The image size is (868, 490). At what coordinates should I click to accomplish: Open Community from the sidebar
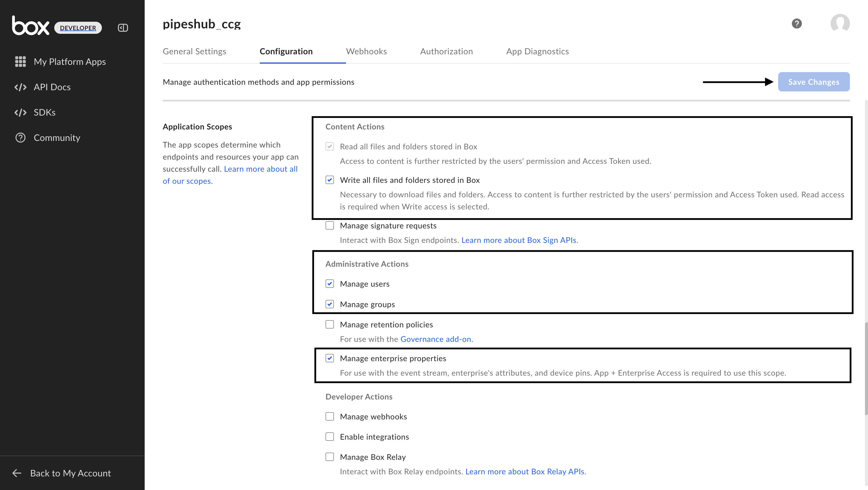point(57,138)
